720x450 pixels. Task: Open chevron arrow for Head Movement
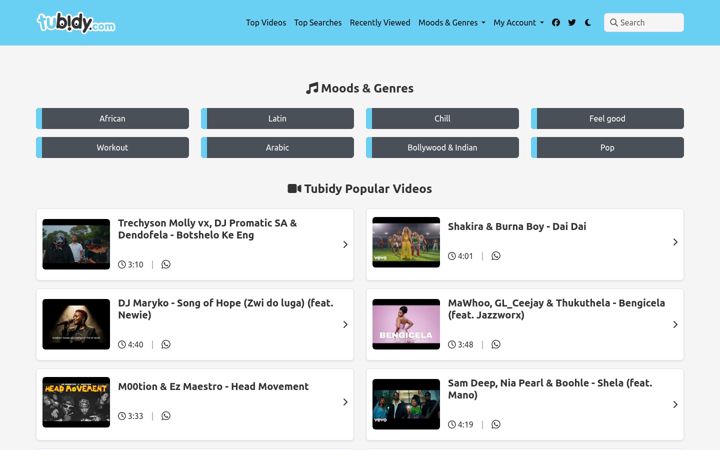click(345, 402)
